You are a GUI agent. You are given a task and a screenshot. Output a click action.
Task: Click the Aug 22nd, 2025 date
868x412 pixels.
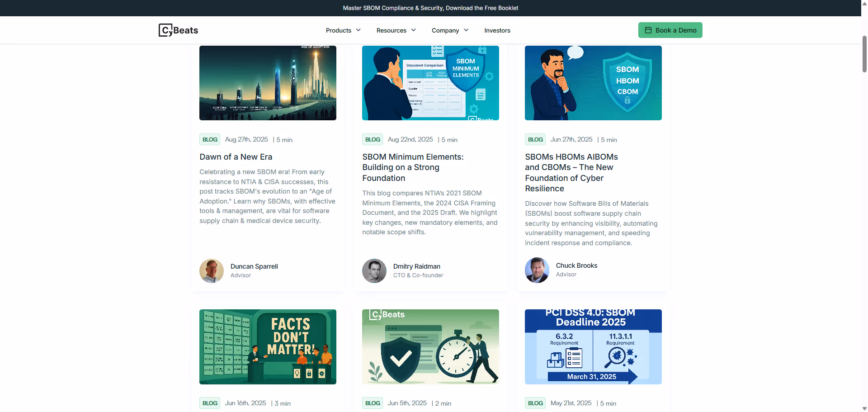(x=410, y=139)
